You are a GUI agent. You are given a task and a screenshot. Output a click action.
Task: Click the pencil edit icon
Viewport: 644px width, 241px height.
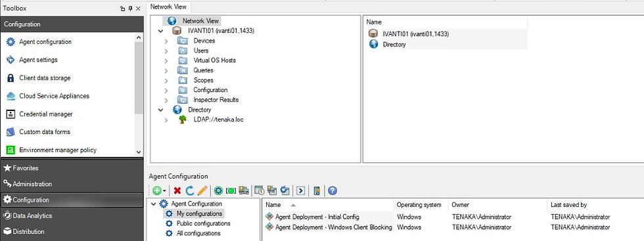[x=202, y=190]
